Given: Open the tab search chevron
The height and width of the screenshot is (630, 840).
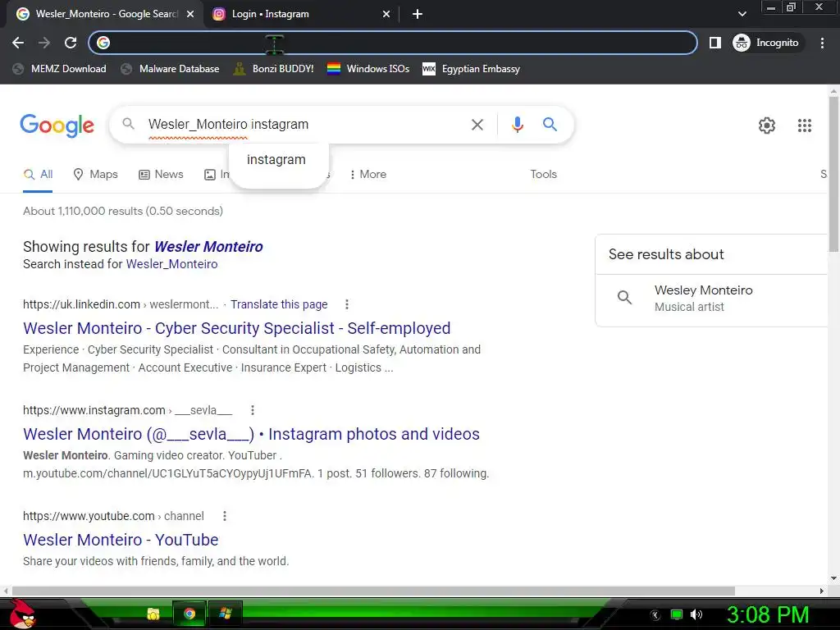Looking at the screenshot, I should 742,15.
